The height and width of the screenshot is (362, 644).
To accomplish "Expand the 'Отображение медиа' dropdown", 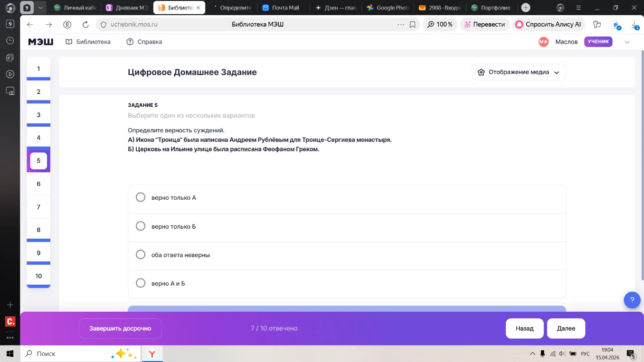I will (x=519, y=72).
